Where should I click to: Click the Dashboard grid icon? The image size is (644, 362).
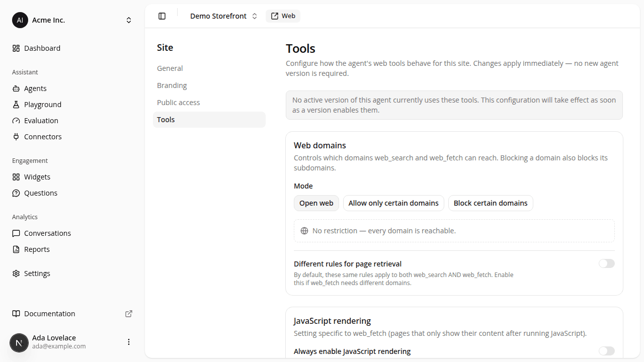[16, 48]
